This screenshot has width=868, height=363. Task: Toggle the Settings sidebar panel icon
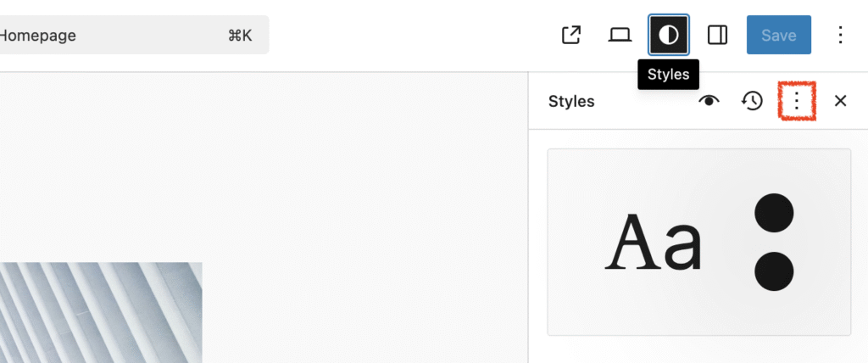pos(717,35)
